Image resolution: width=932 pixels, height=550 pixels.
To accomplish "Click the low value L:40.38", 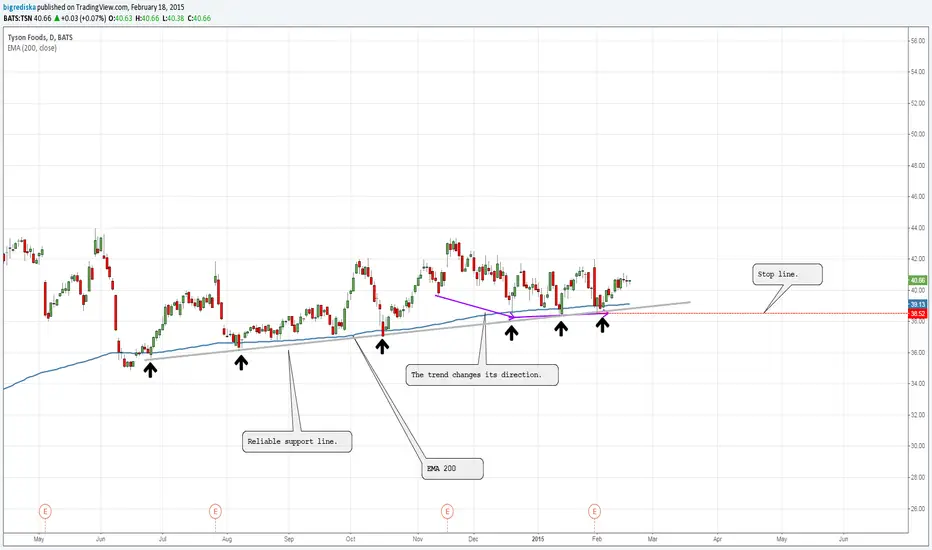I will (x=173, y=18).
